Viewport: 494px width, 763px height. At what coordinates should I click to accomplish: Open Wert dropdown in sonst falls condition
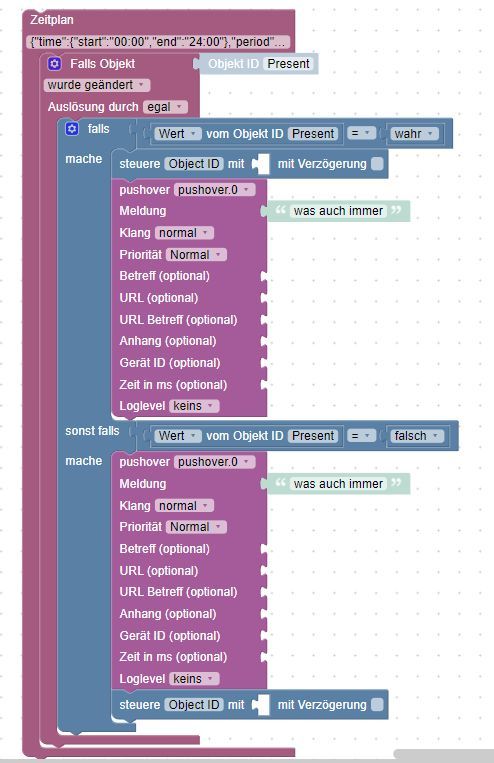178,436
